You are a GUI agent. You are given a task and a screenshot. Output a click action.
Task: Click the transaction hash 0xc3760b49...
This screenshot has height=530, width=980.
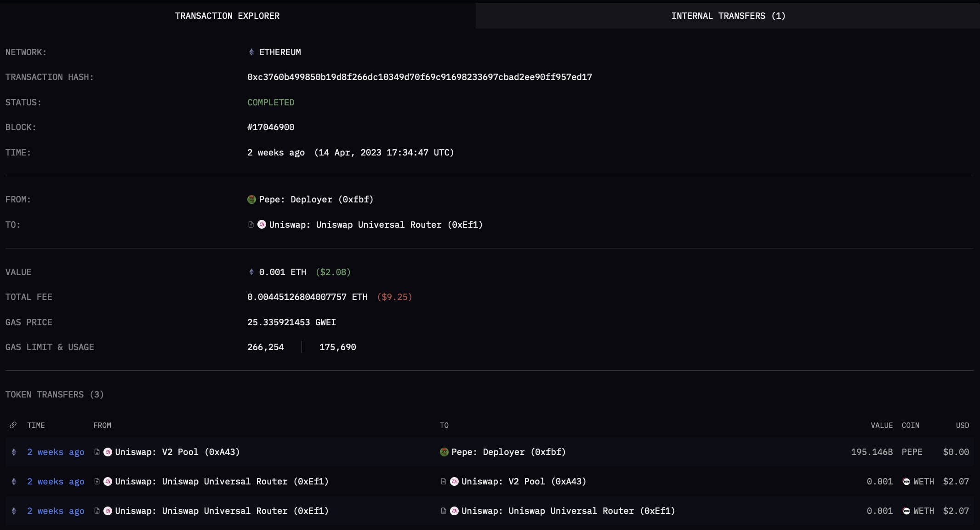tap(420, 77)
